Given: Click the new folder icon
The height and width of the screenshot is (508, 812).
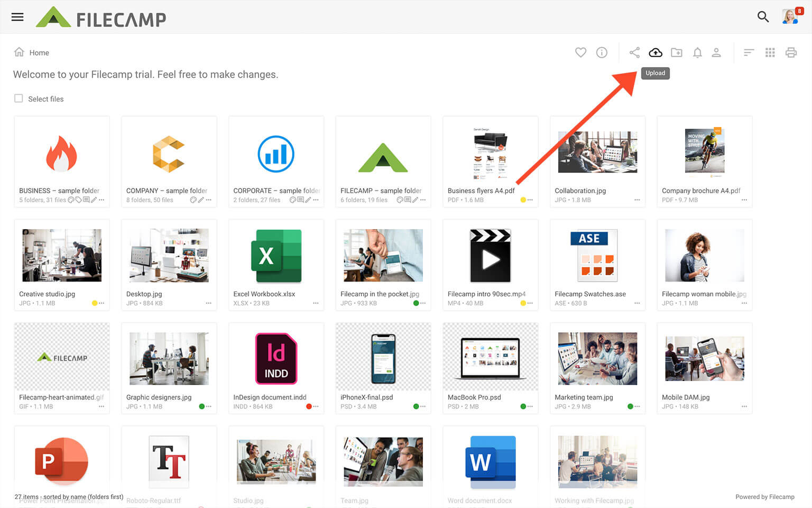Looking at the screenshot, I should [x=677, y=52].
